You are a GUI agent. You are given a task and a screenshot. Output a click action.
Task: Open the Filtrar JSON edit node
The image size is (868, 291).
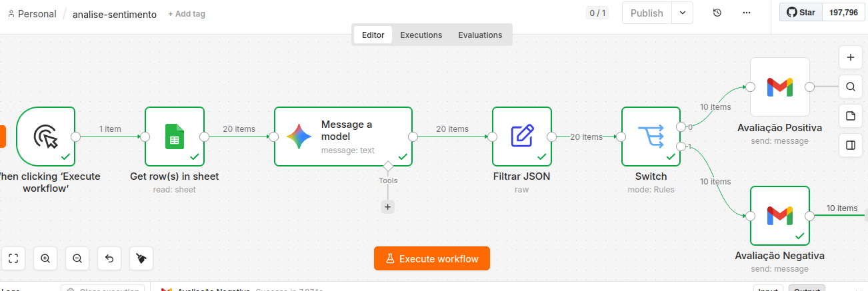click(x=522, y=137)
